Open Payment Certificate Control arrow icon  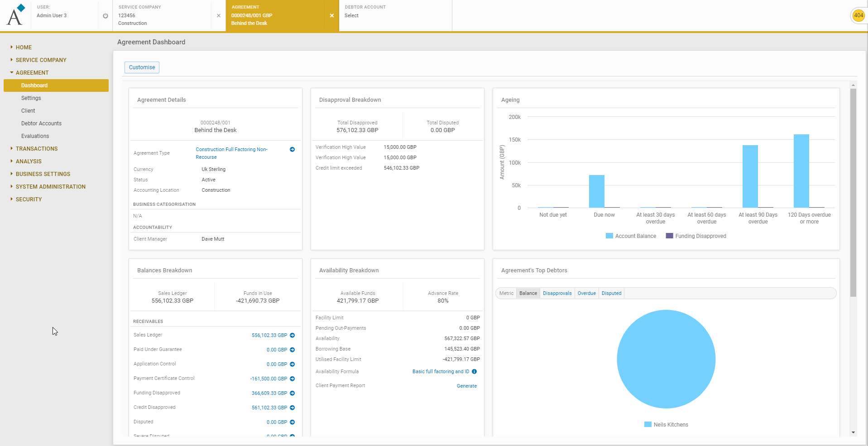pyautogui.click(x=293, y=379)
